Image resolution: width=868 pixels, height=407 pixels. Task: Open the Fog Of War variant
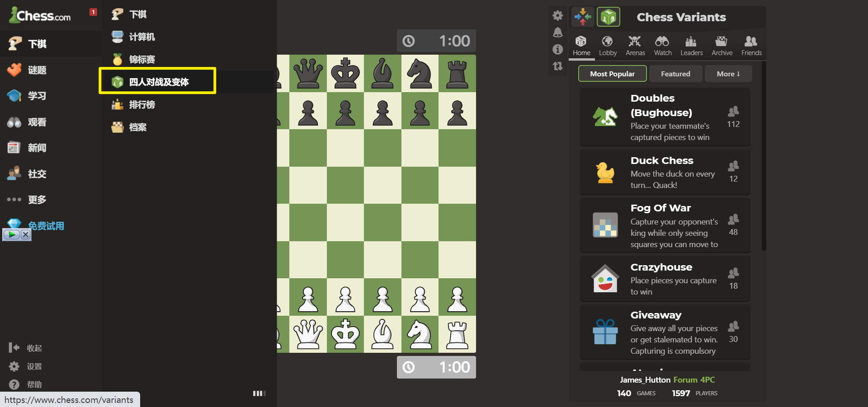pos(665,225)
